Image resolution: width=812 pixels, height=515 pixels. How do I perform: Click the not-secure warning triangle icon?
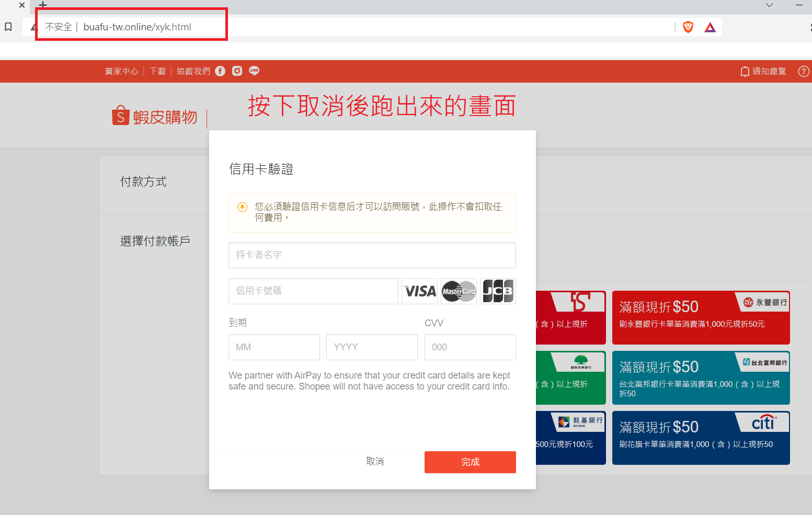click(34, 27)
